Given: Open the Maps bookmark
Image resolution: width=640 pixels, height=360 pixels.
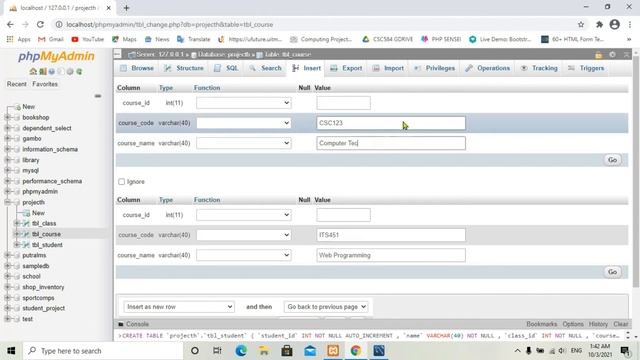Looking at the screenshot, I should click(x=124, y=39).
